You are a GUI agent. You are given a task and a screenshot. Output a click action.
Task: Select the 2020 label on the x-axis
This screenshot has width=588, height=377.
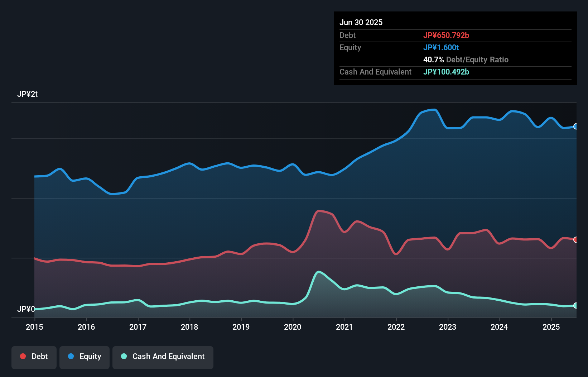(293, 327)
